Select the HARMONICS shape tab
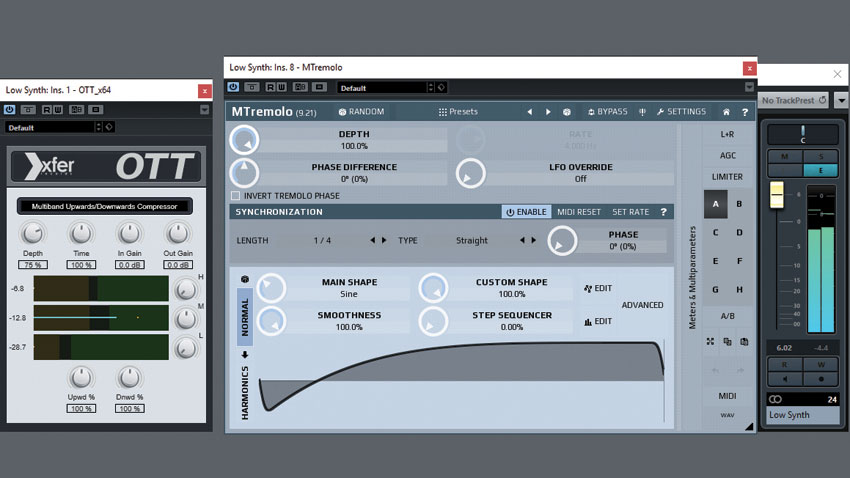This screenshot has width=850, height=478. pyautogui.click(x=245, y=392)
